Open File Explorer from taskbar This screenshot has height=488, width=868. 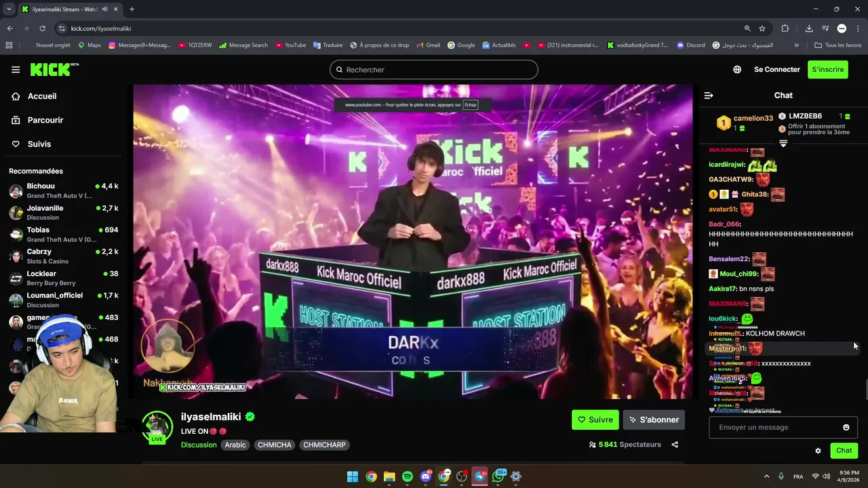(x=389, y=476)
